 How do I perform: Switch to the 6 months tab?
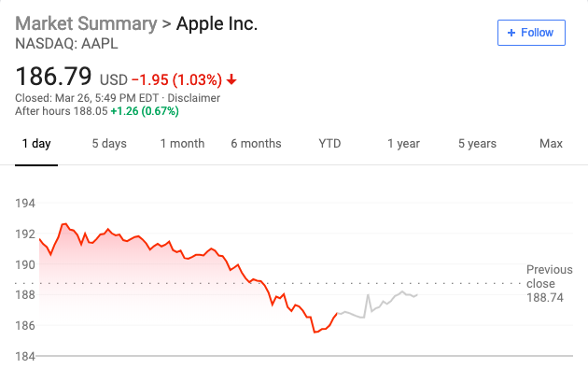pos(256,144)
